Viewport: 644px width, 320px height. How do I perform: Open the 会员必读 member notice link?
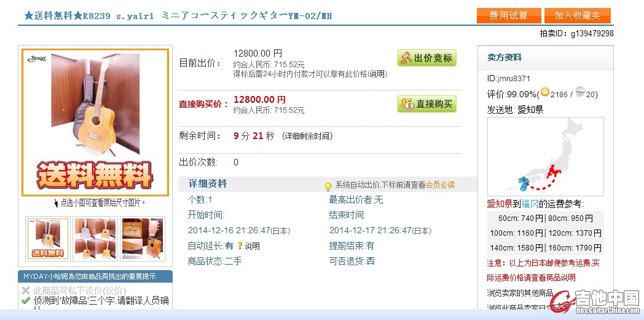point(440,185)
